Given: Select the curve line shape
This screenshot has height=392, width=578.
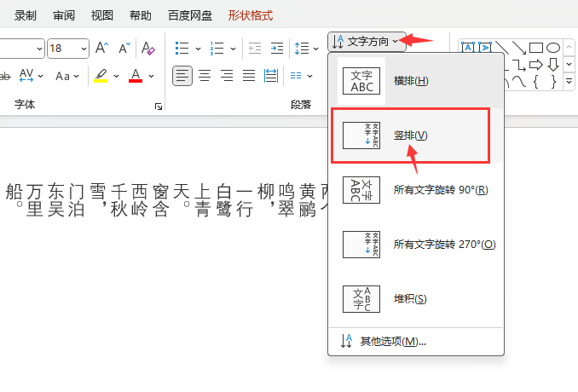Looking at the screenshot, I should click(x=519, y=82).
